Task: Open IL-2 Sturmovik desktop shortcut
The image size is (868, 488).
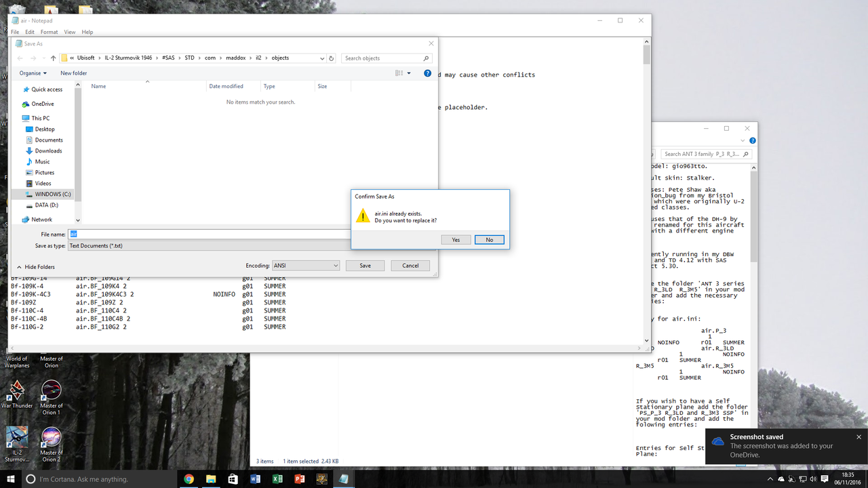Action: [17, 444]
